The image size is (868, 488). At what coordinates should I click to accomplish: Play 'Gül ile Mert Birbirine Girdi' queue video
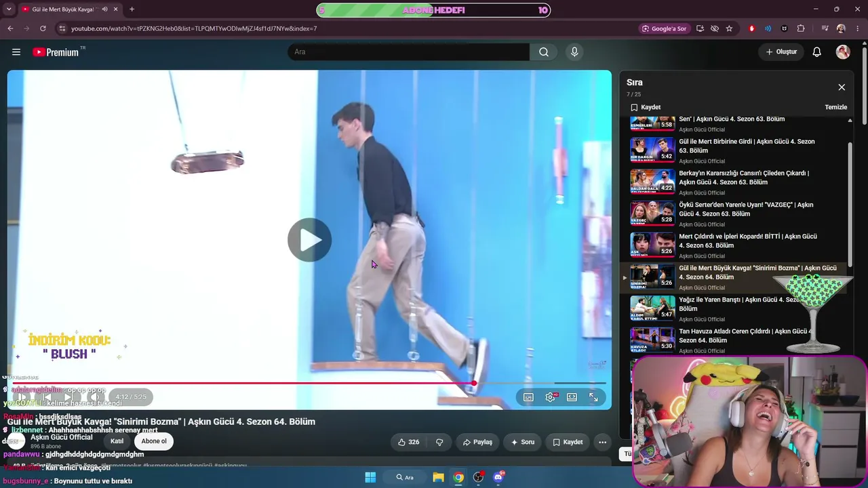point(736,150)
